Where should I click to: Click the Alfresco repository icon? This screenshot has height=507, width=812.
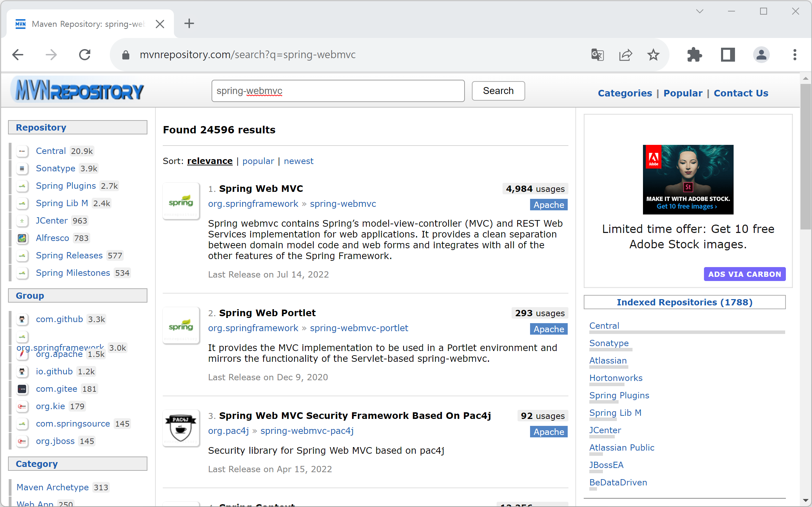22,239
